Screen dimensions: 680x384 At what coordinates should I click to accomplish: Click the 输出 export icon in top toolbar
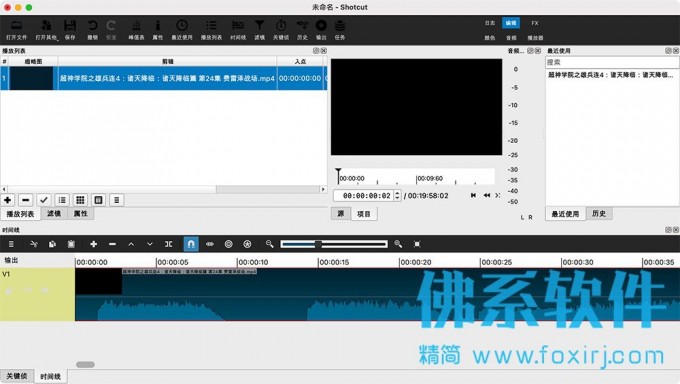click(321, 30)
